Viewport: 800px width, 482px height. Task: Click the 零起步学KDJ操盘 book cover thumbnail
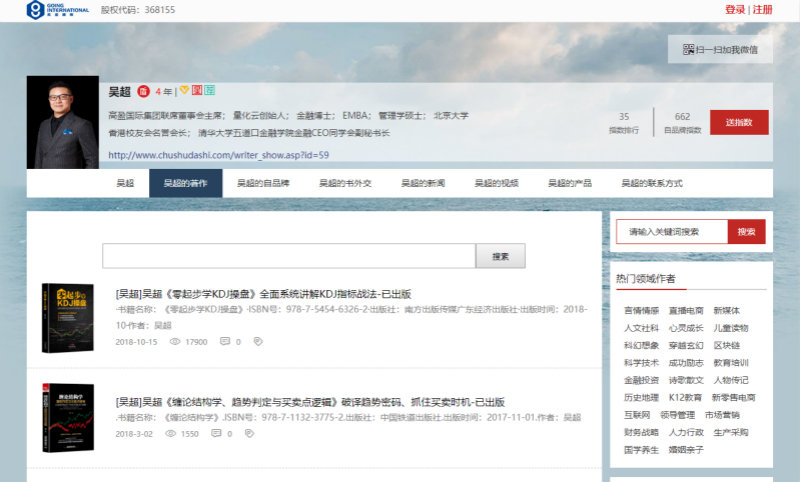click(x=68, y=318)
